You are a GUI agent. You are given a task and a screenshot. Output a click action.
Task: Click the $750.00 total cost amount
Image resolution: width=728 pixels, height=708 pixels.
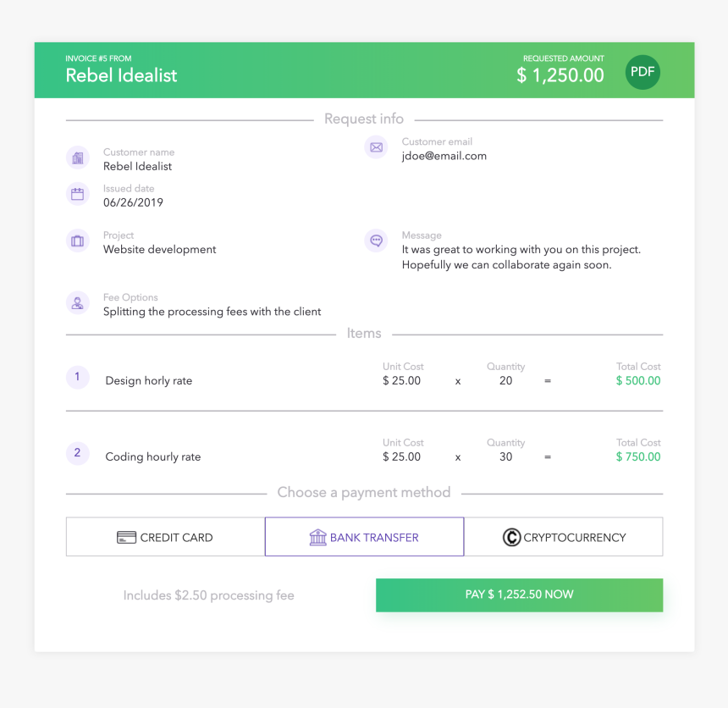(638, 457)
